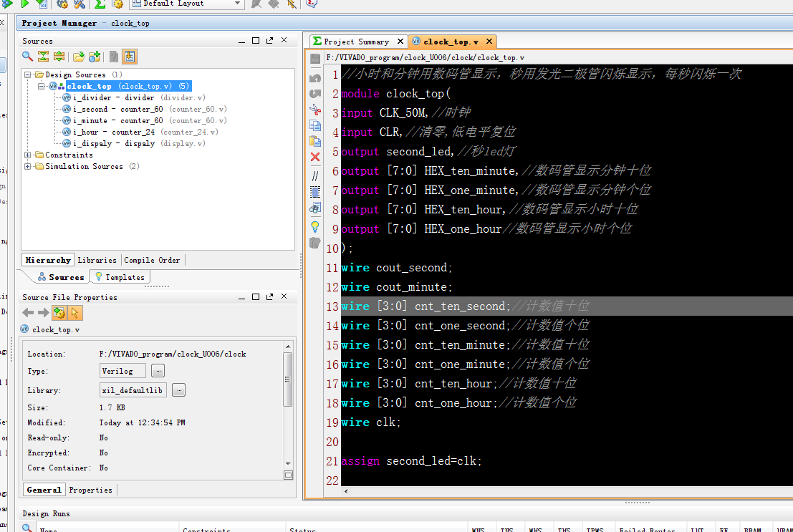
Task: Toggle the gear settings button in Source File Properties
Action: (x=59, y=313)
